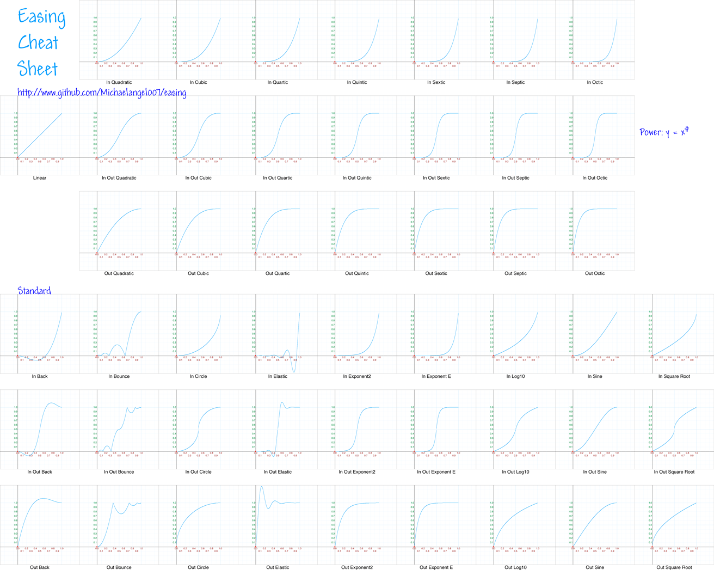Viewport: 714px width, 588px height.
Task: Select the Out Back graph
Action: (x=40, y=525)
